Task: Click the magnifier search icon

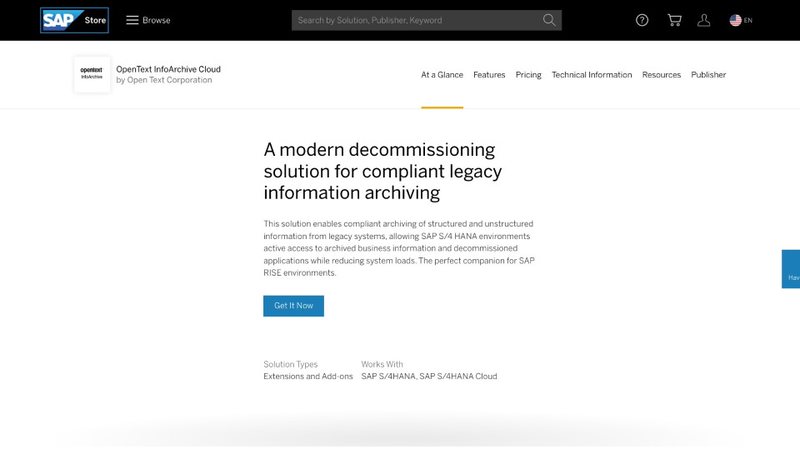Action: point(549,20)
